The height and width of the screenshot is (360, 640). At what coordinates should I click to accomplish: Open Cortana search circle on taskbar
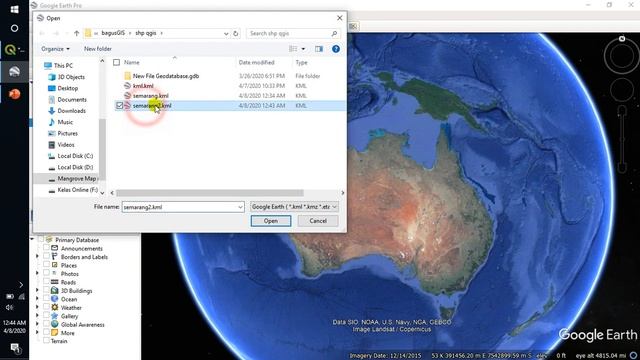[x=14, y=28]
